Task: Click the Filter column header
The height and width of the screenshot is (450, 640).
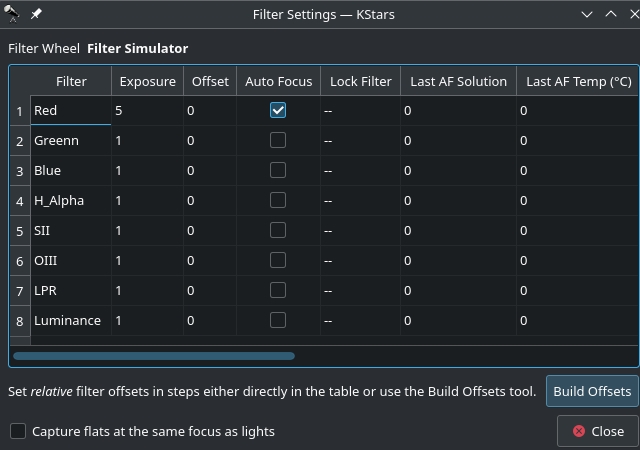Action: pyautogui.click(x=71, y=81)
